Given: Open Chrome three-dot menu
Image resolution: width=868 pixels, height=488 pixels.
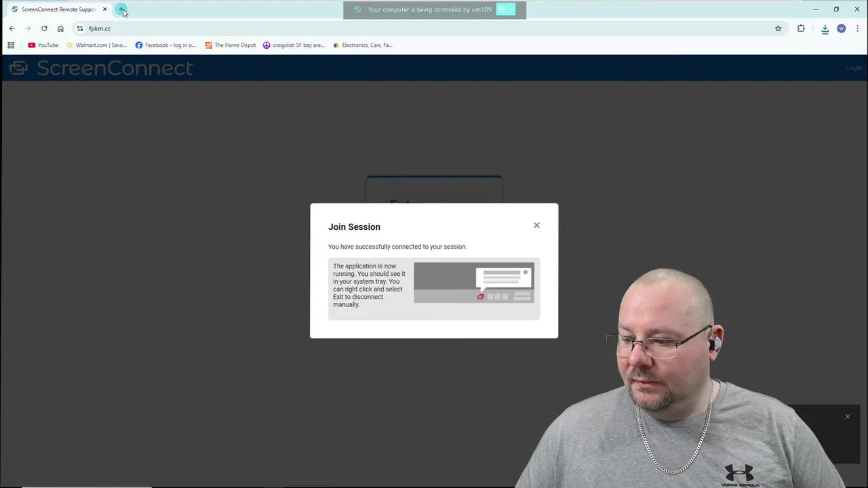Looking at the screenshot, I should pyautogui.click(x=858, y=28).
